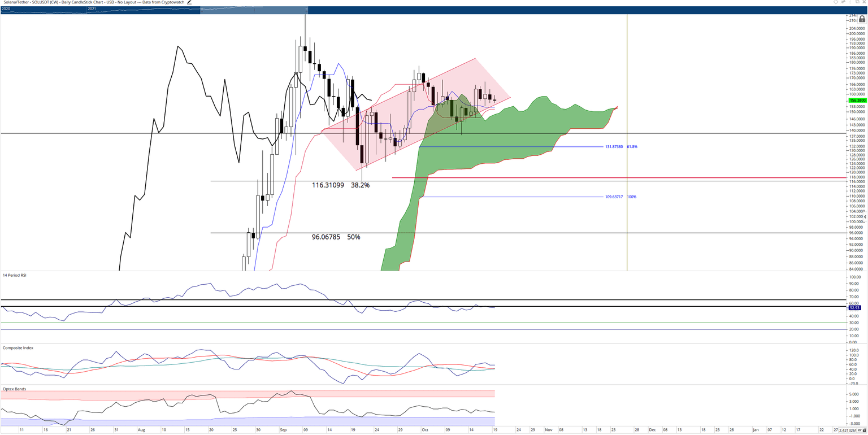Click the 61.8% Fibonacci percentage label

pyautogui.click(x=632, y=147)
